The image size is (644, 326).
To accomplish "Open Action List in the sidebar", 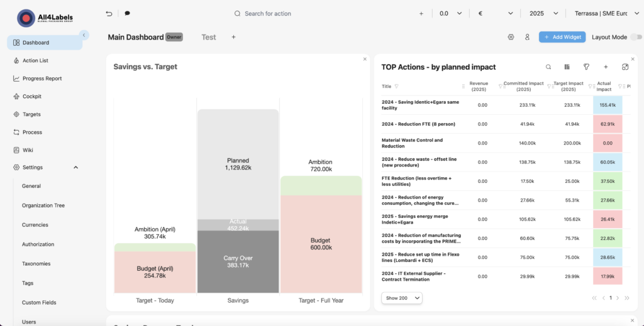I will pyautogui.click(x=35, y=61).
